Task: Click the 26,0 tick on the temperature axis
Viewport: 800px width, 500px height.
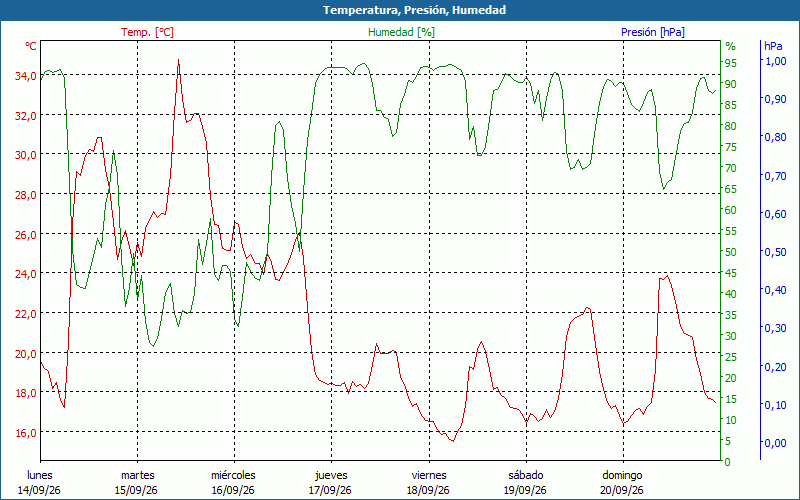Action: tap(26, 235)
